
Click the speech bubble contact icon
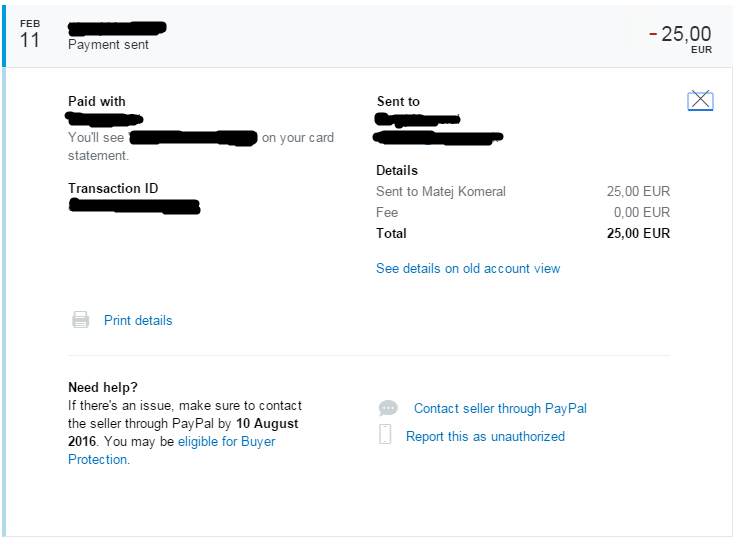pos(388,408)
